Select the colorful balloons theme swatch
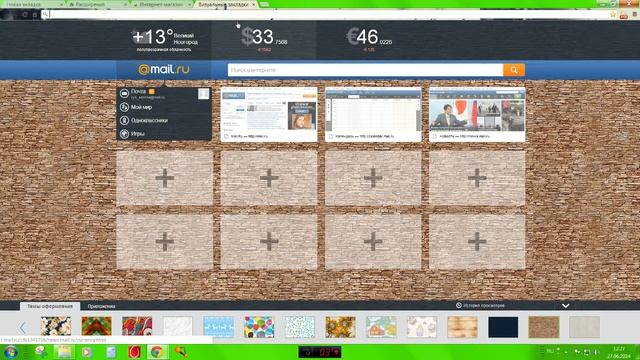The height and width of the screenshot is (360, 640). click(x=259, y=327)
